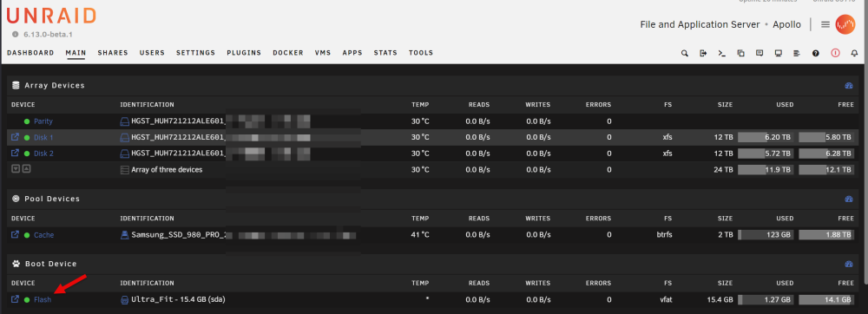Open the Tools tab
The width and height of the screenshot is (868, 314).
(x=421, y=53)
